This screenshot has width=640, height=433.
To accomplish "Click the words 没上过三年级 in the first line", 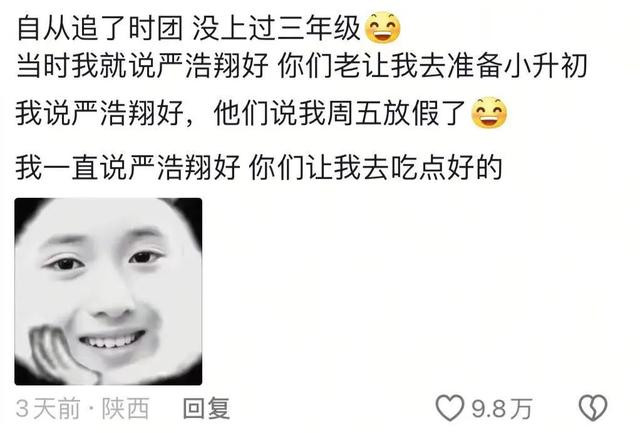I will [x=276, y=28].
